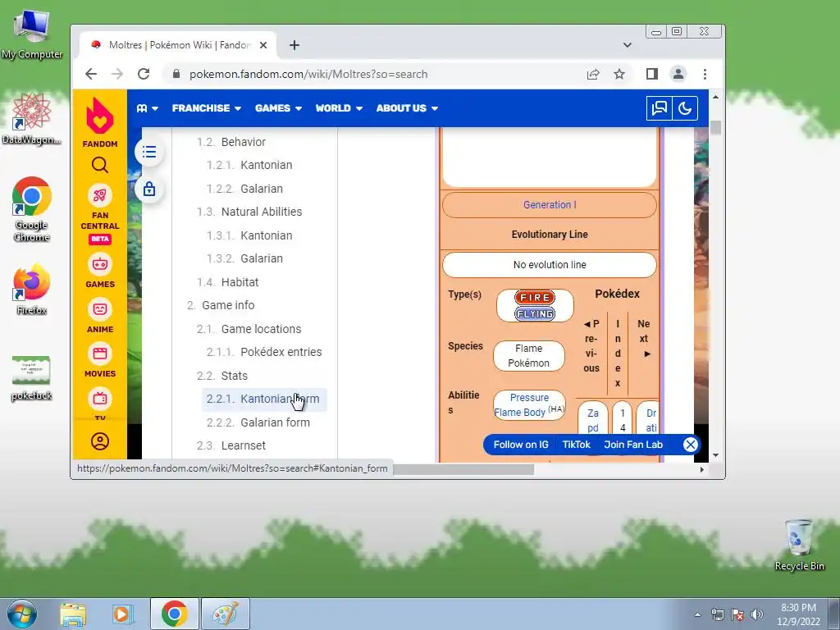Open Chrome three-dot menu

(x=705, y=74)
